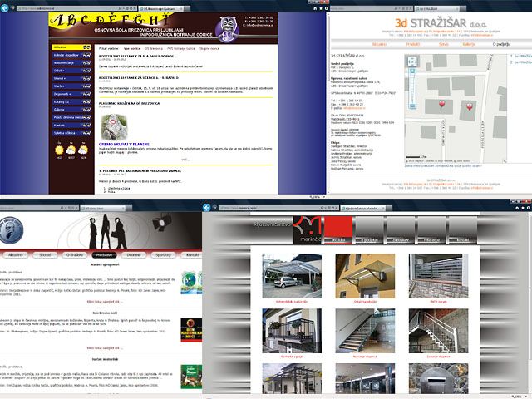Open Koledar dogodkov in school sidebar
Viewport: 532px width, 399px height.
pos(71,55)
